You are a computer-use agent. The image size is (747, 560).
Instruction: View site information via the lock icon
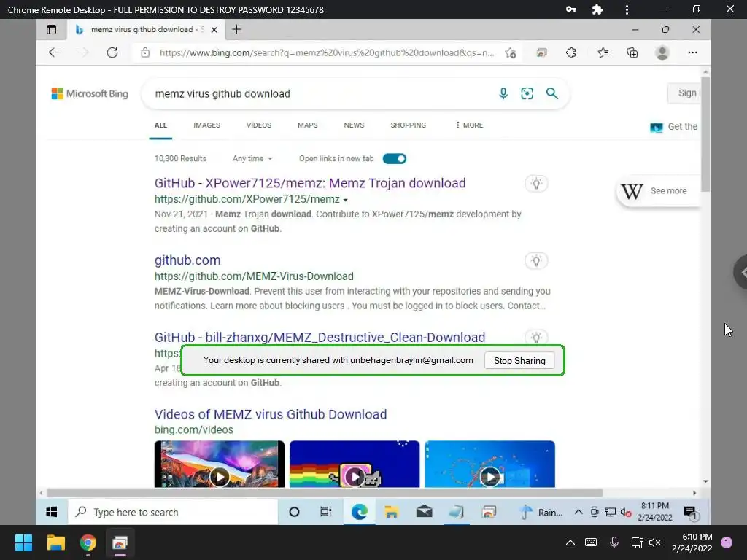145,52
